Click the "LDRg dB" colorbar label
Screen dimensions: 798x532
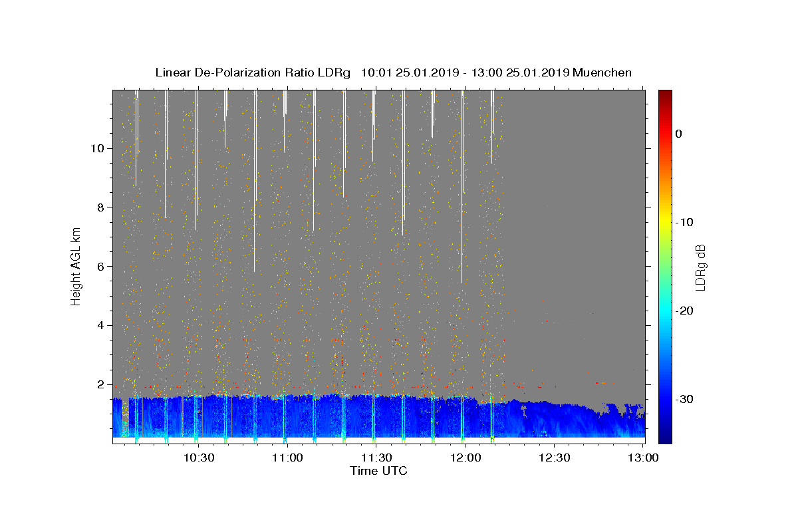pyautogui.click(x=700, y=267)
